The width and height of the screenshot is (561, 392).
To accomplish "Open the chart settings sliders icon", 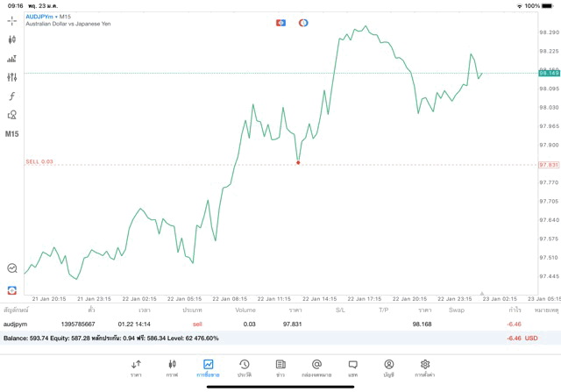I will pos(11,77).
